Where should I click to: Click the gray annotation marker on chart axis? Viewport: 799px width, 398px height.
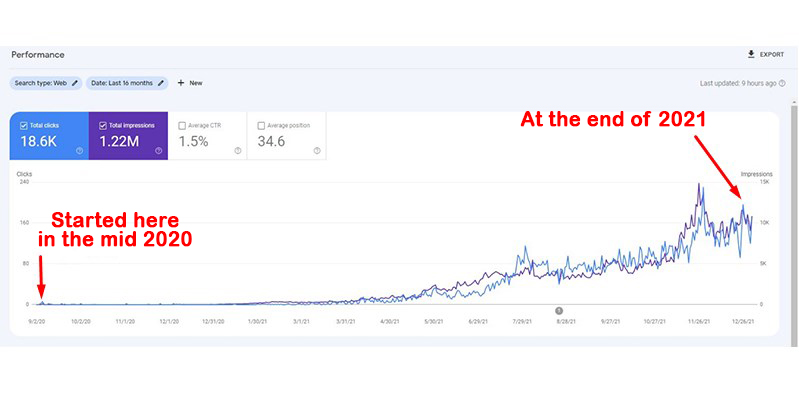tap(559, 310)
